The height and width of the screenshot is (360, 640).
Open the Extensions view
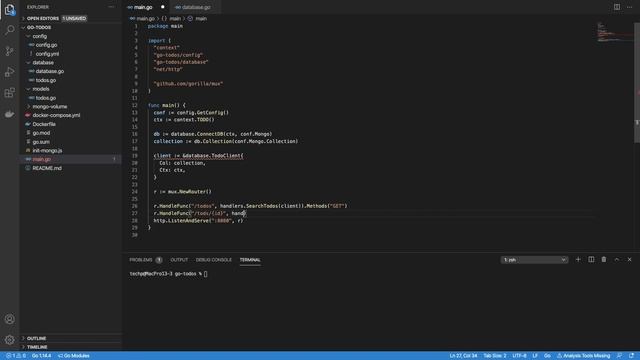[x=10, y=93]
